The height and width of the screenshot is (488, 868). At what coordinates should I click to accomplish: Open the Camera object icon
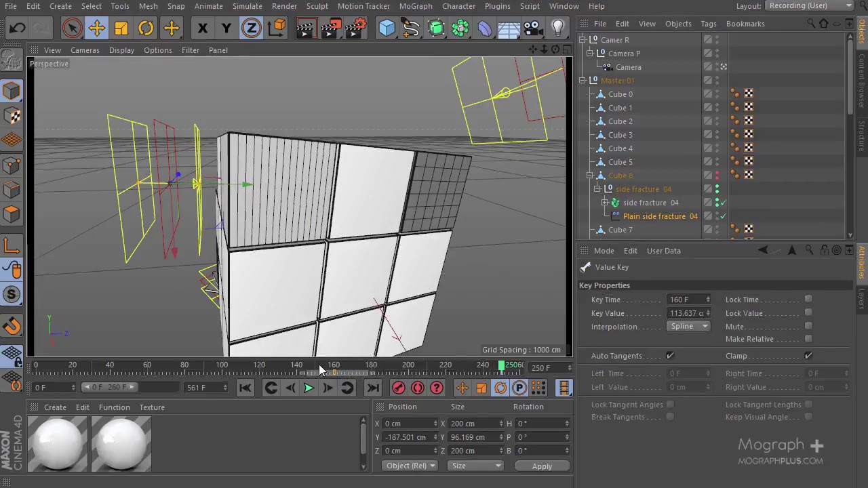pos(533,28)
